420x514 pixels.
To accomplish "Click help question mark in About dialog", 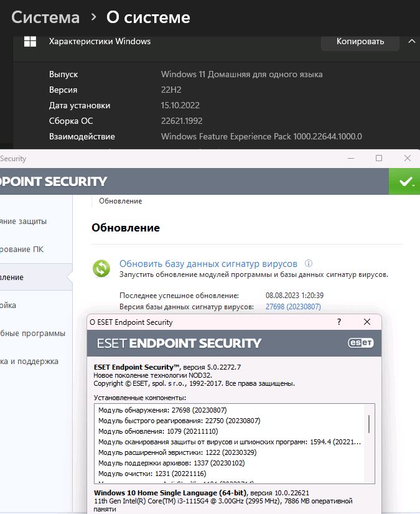I will tap(339, 322).
